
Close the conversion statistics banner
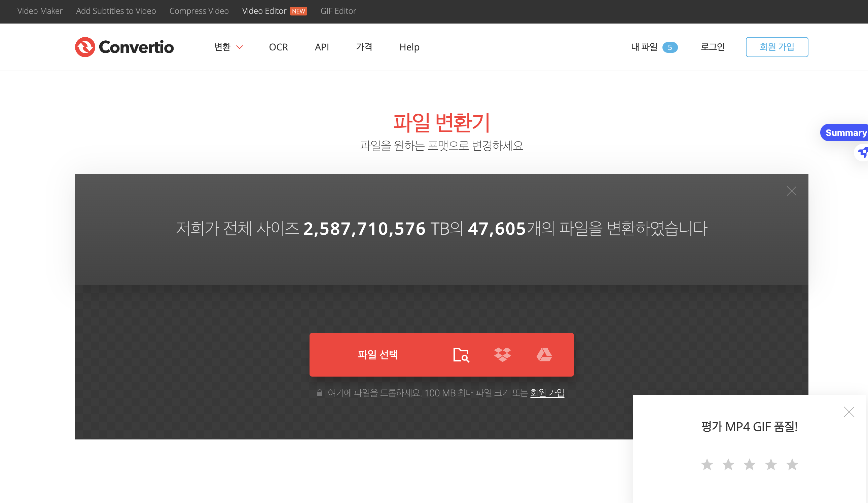791,191
